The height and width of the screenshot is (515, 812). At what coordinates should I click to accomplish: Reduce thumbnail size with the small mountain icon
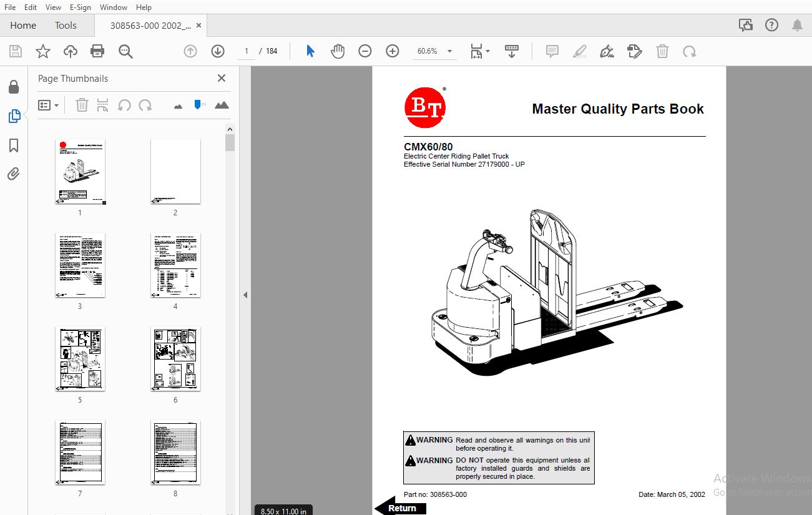pyautogui.click(x=178, y=106)
